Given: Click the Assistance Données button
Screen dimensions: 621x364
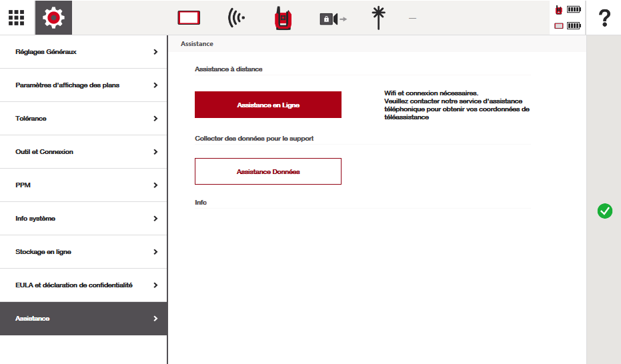Looking at the screenshot, I should pos(267,171).
